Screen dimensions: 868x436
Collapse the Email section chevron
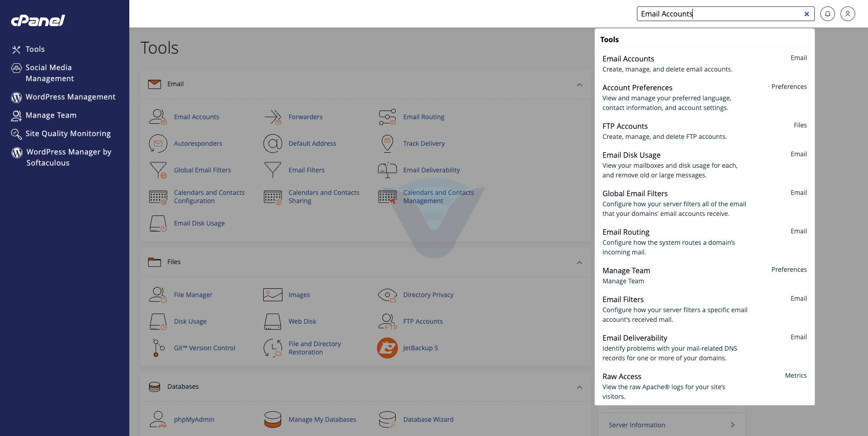click(x=580, y=85)
